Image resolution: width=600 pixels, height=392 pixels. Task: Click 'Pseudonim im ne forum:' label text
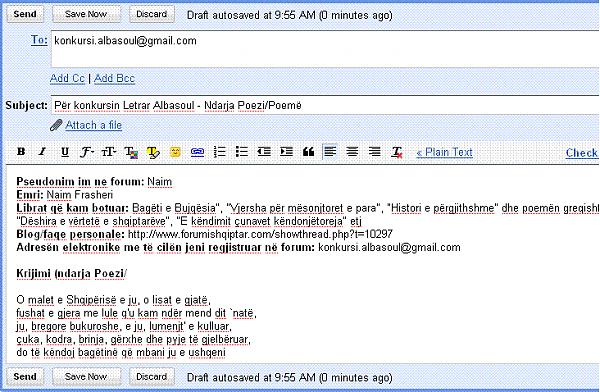click(80, 181)
